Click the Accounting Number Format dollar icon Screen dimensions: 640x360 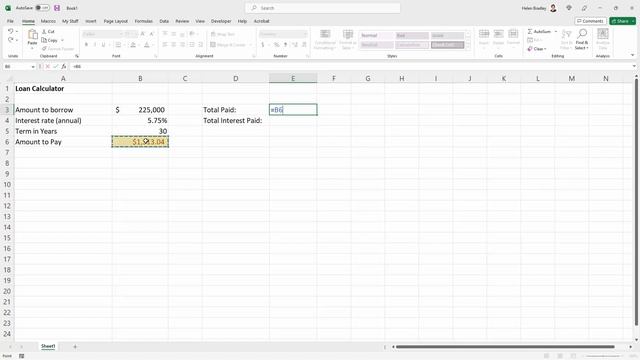[x=262, y=44]
